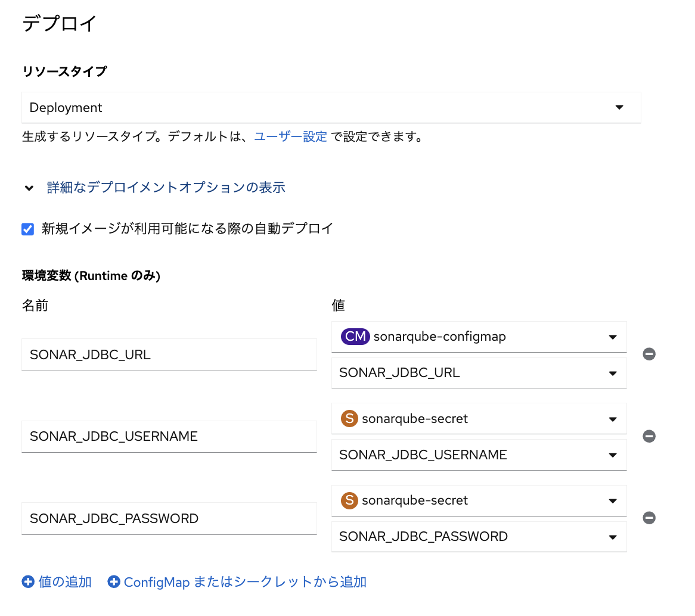Open the SONAR_JDBC_PASSWORD key dropdown
This screenshot has width=695, height=616.
[479, 537]
